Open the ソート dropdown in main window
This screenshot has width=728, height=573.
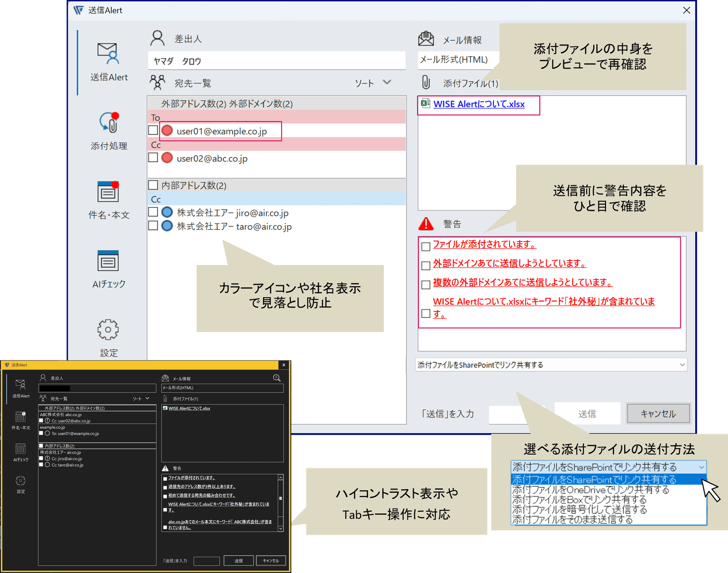click(x=373, y=83)
